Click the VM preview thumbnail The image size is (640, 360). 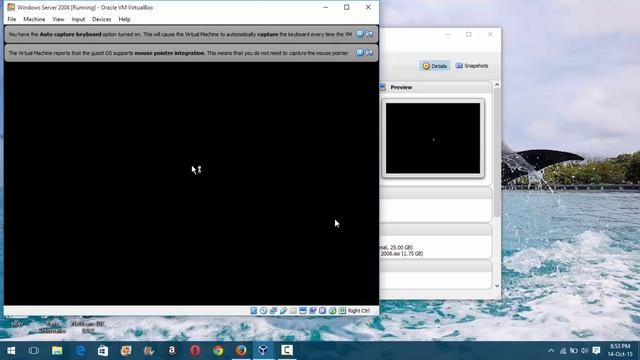433,138
